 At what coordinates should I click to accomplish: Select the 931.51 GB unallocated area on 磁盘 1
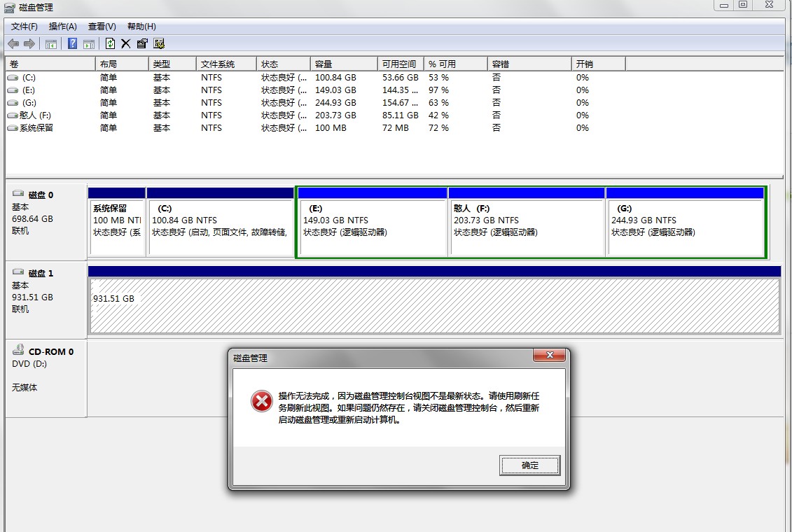point(433,306)
